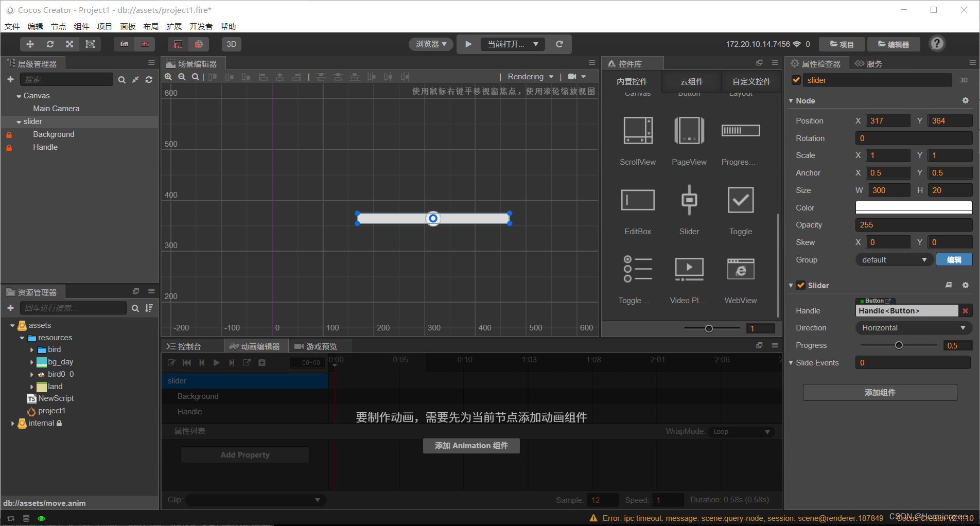
Task: Open the editor folder button
Action: (x=894, y=44)
